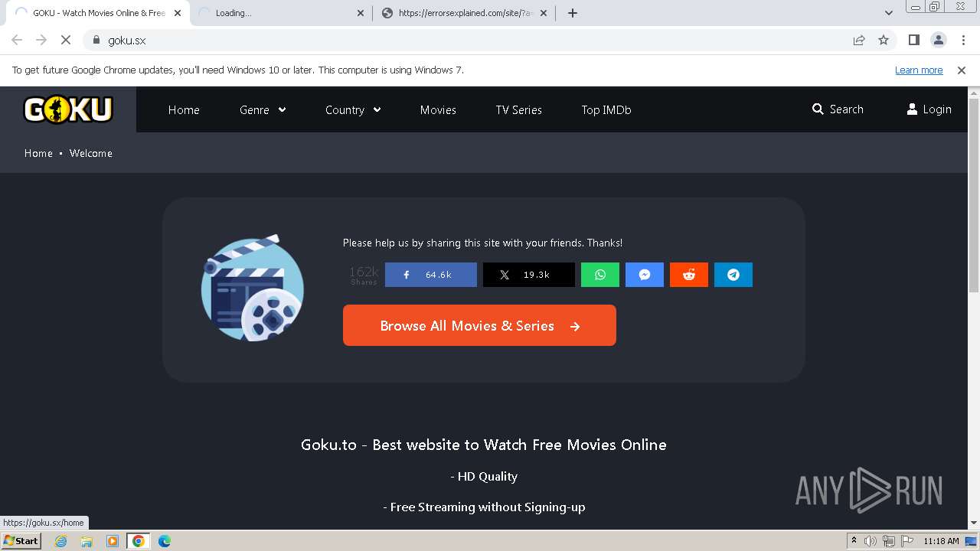The image size is (980, 551).
Task: Click the Goku.to Best website heading
Action: click(x=484, y=445)
